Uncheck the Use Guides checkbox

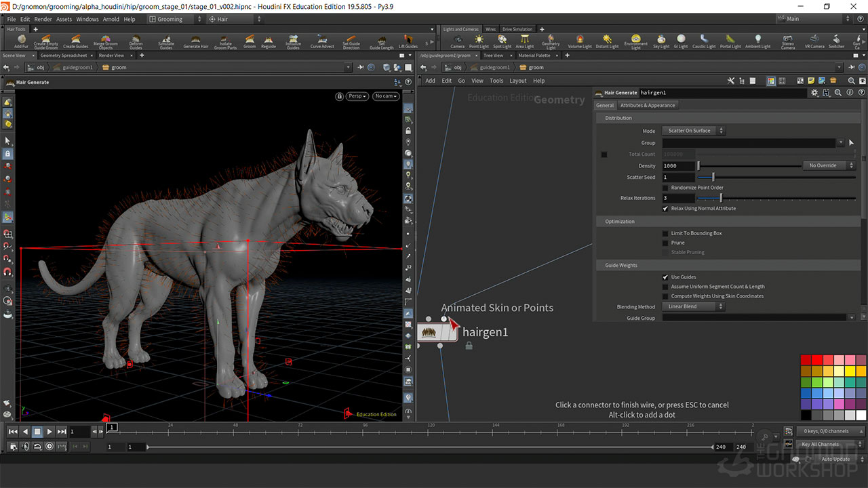click(x=666, y=277)
